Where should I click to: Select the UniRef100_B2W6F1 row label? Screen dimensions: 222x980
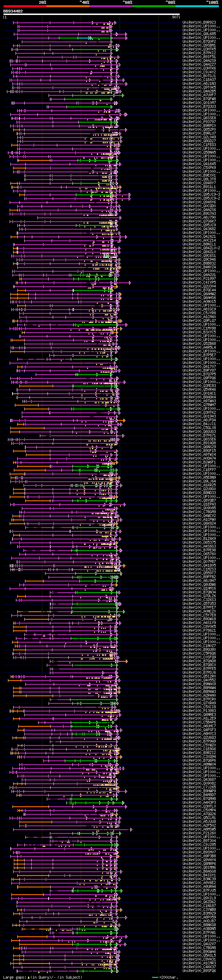pyautogui.click(x=199, y=462)
